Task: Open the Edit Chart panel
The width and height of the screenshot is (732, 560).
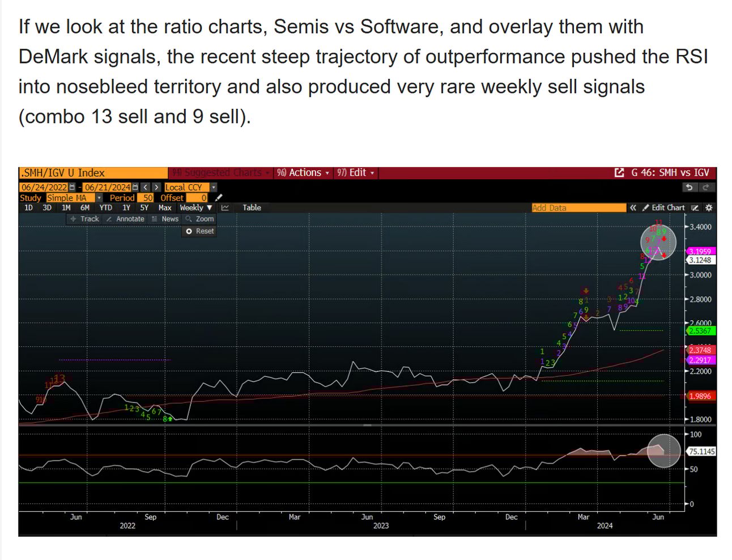Action: 663,208
